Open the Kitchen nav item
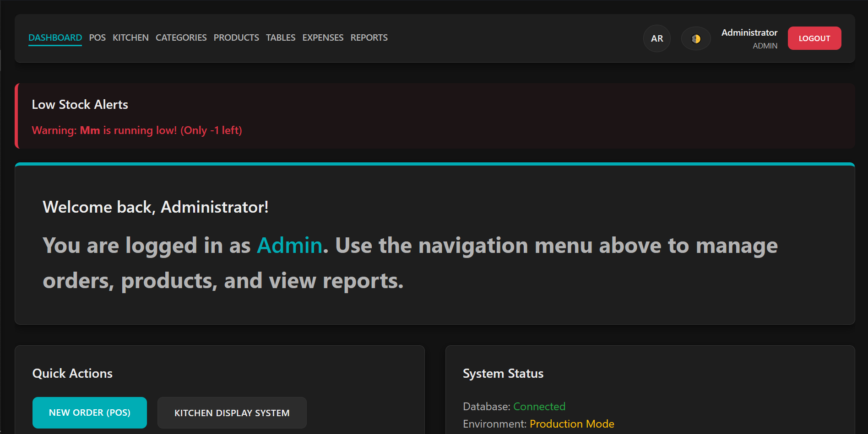 (130, 38)
